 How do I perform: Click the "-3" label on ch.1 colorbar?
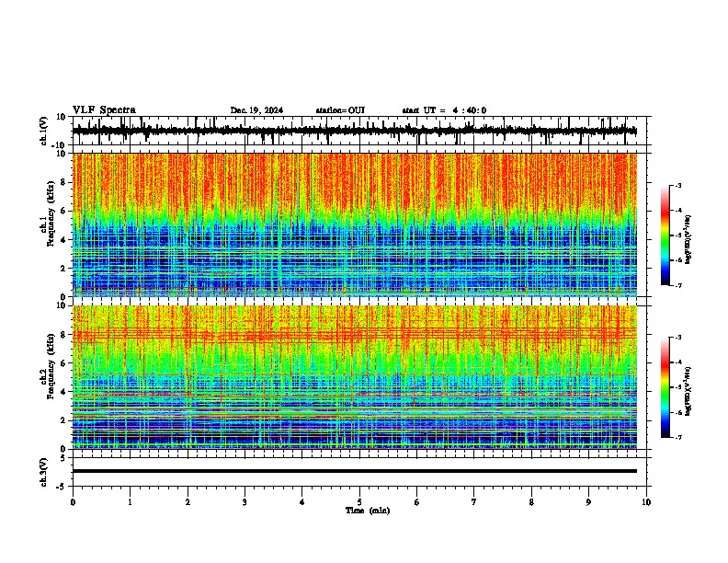click(x=677, y=186)
